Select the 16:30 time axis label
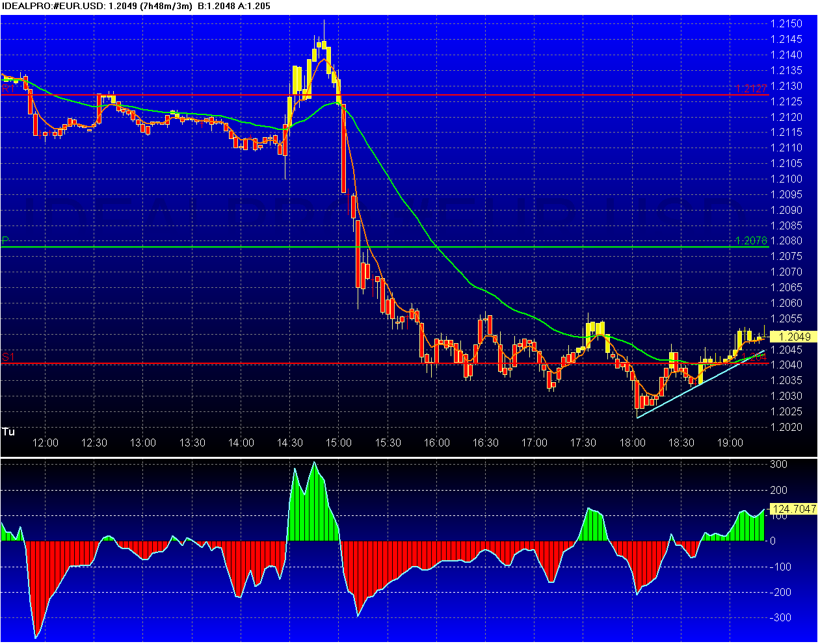The width and height of the screenshot is (818, 644). [486, 443]
